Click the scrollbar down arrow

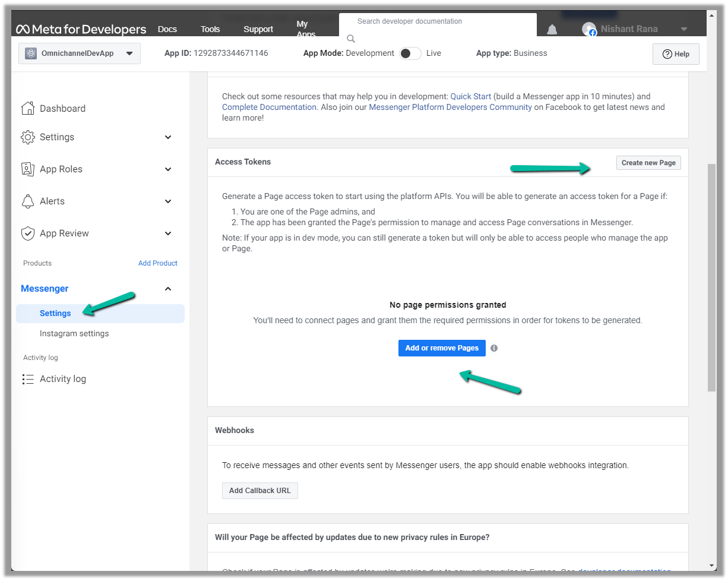pyautogui.click(x=711, y=565)
